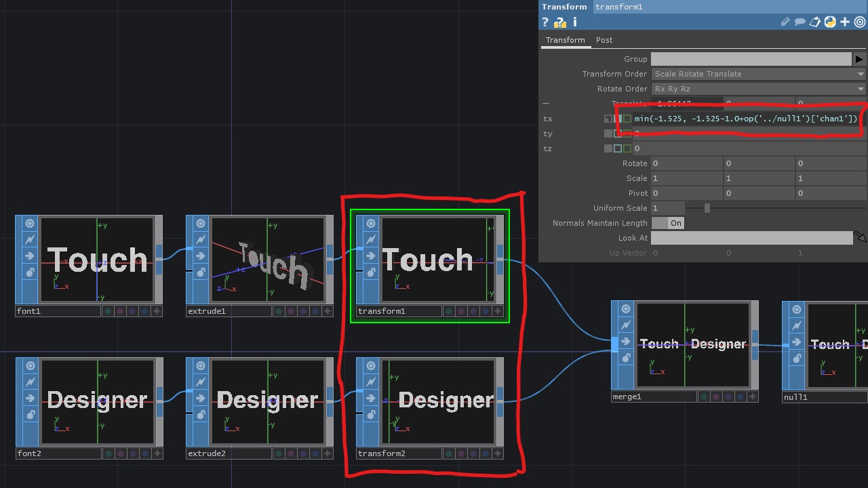Click viewer active circle on merge1 node
This screenshot has height=488, width=868.
coord(626,309)
